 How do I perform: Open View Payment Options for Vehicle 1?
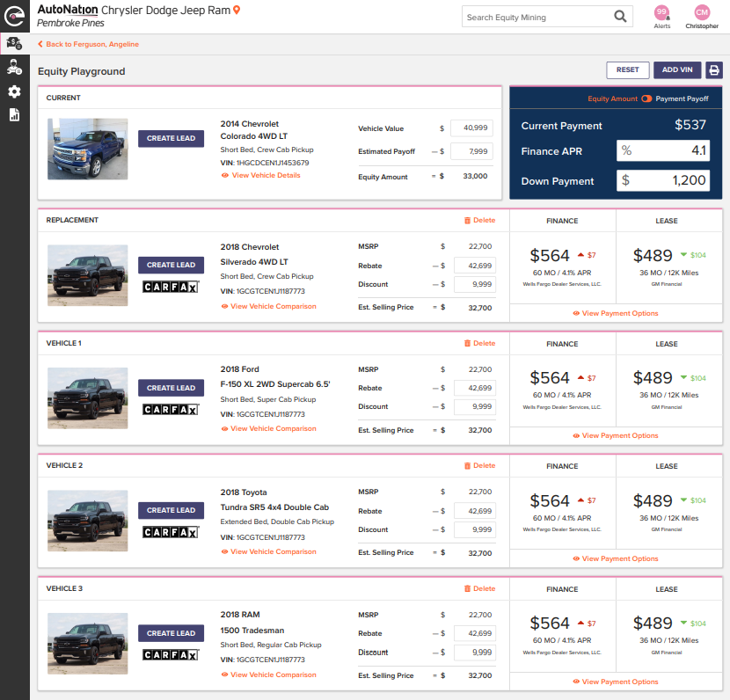tap(615, 435)
